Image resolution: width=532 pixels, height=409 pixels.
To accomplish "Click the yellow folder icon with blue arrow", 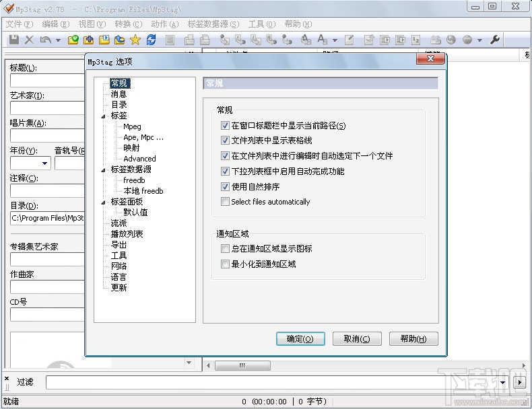I will pyautogui.click(x=119, y=40).
